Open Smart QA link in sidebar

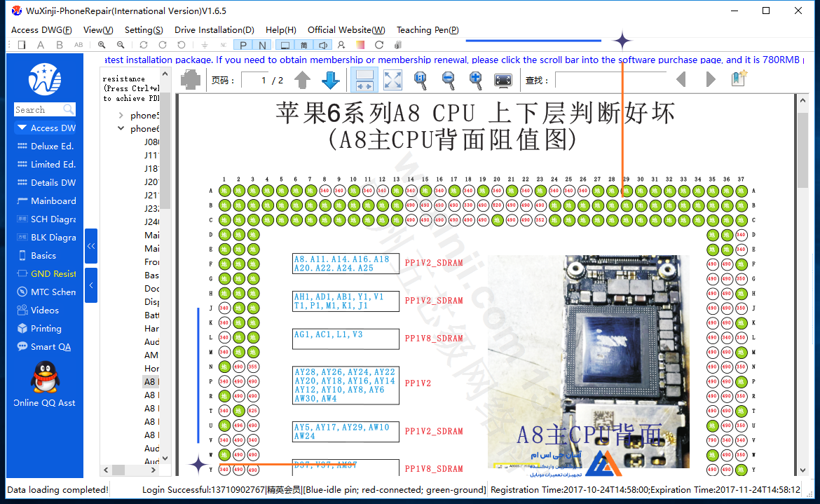tap(44, 346)
